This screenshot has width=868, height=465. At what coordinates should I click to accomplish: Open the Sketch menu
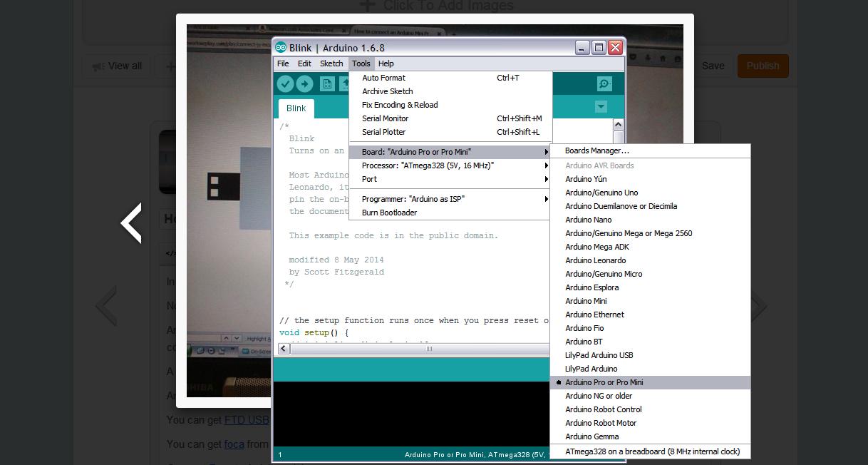click(x=331, y=63)
